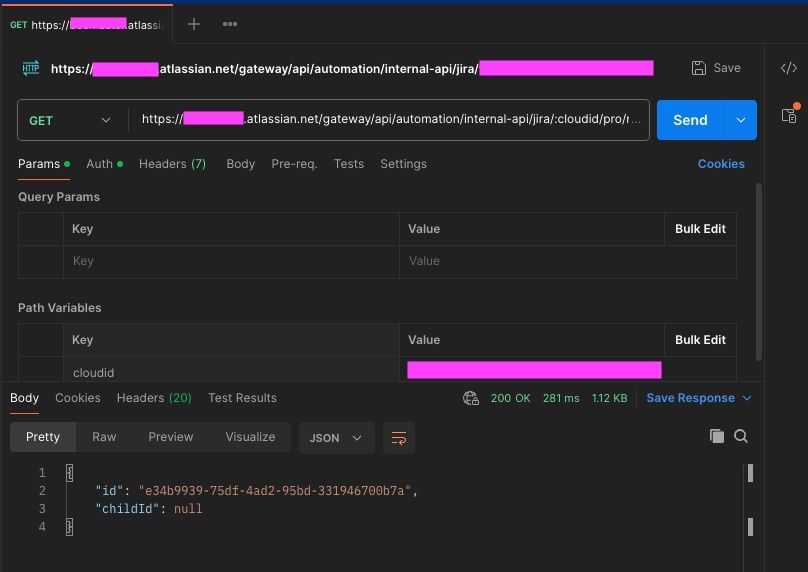This screenshot has height=572, width=808.
Task: Click the 281 ms response time
Action: click(x=561, y=398)
